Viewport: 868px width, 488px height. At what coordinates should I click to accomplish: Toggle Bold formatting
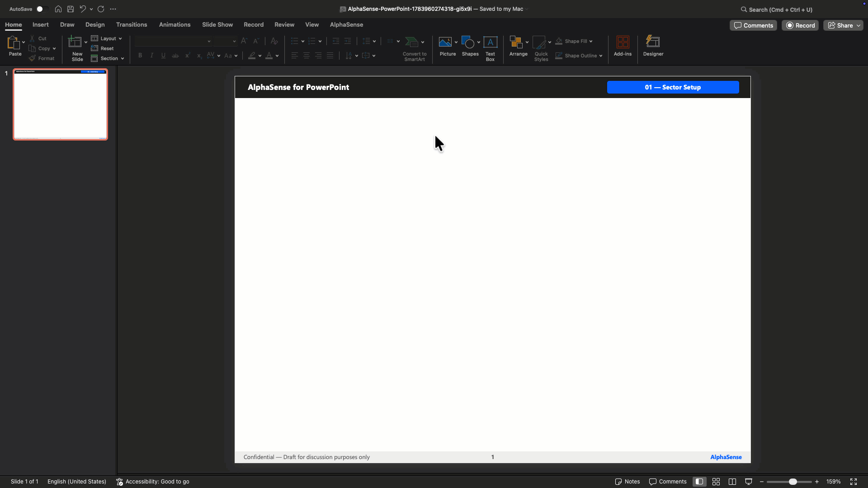pos(140,56)
